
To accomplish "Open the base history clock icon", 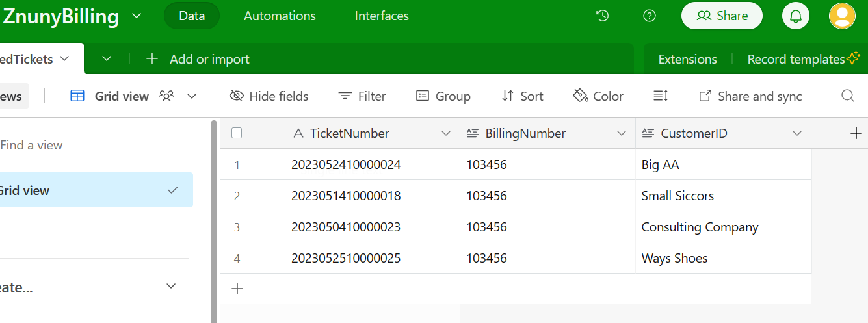I will (602, 16).
